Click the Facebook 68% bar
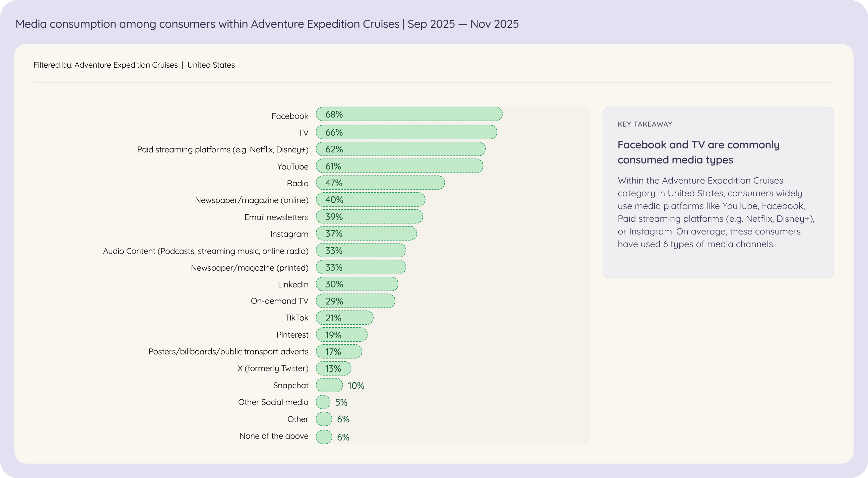 (409, 114)
